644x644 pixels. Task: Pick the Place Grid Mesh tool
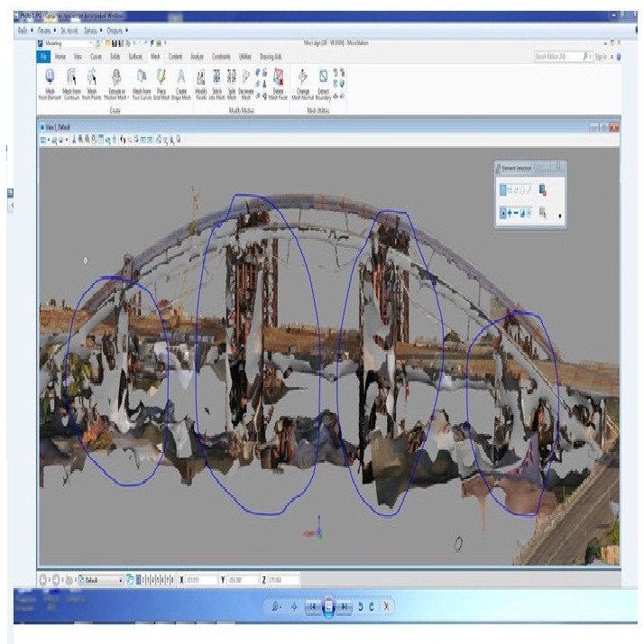tap(161, 84)
